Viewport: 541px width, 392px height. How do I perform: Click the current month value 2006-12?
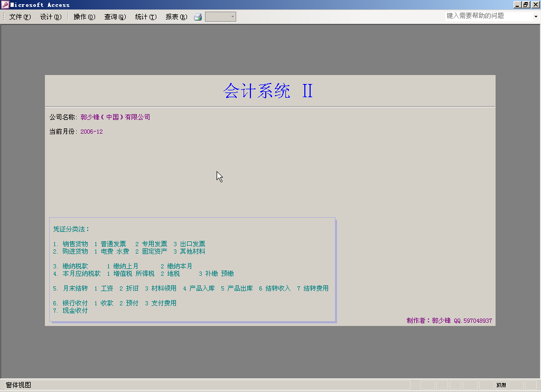click(x=91, y=132)
